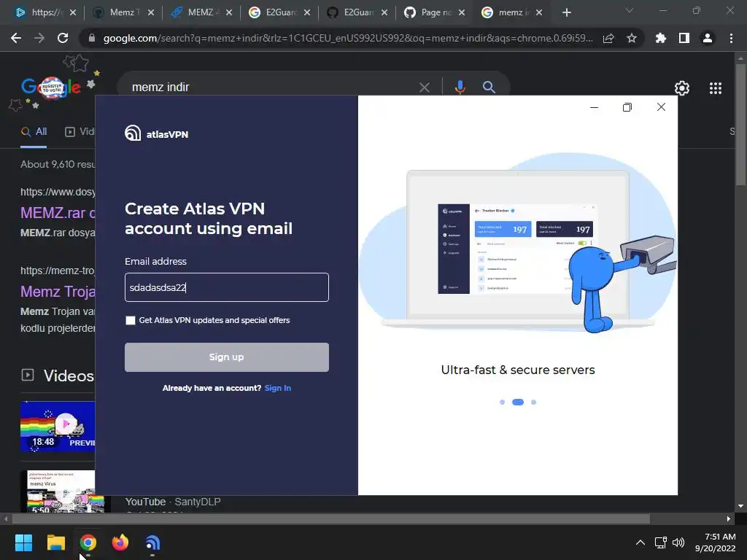Close the Memz T tab

pyautogui.click(x=151, y=13)
